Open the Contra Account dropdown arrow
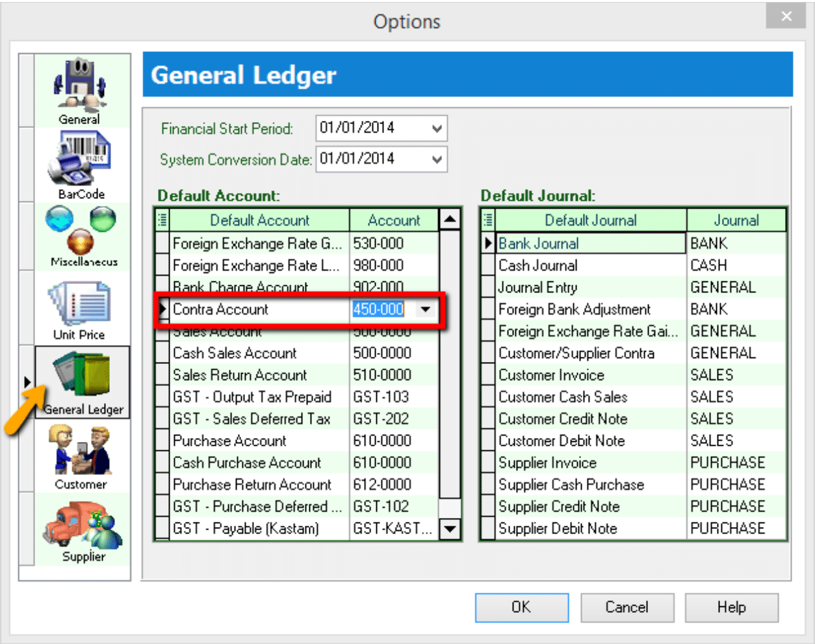This screenshot has width=815, height=644. click(x=426, y=309)
